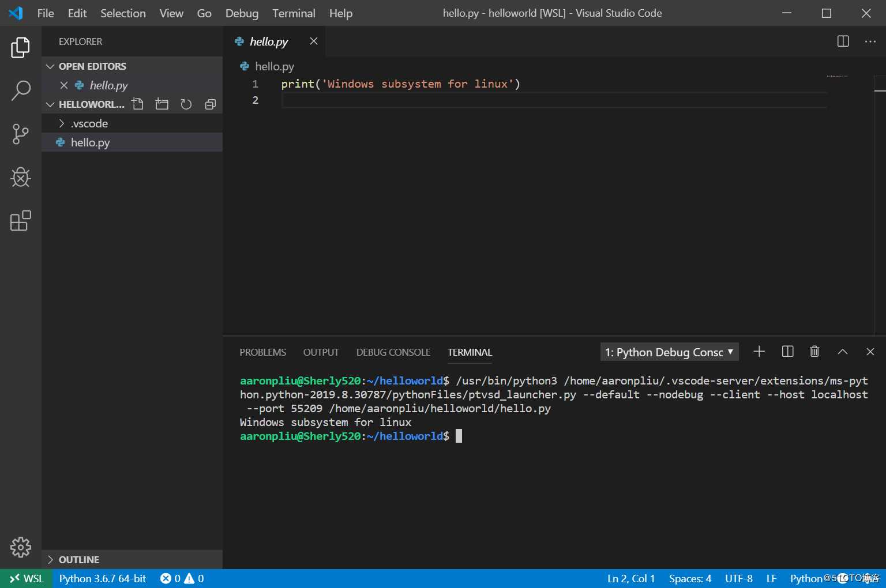Close hello.py in Open Editors list
Image resolution: width=886 pixels, height=588 pixels.
64,85
